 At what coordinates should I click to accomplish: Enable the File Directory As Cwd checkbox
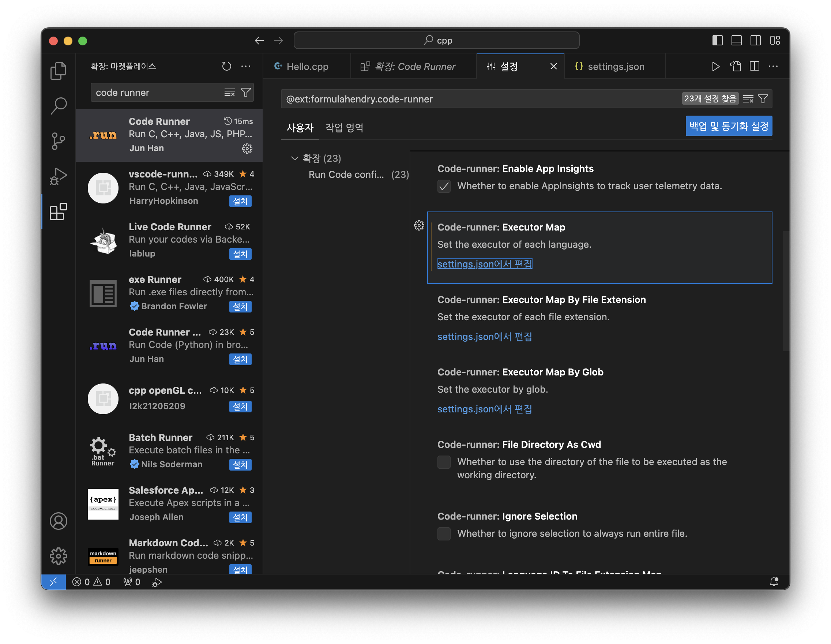(444, 462)
